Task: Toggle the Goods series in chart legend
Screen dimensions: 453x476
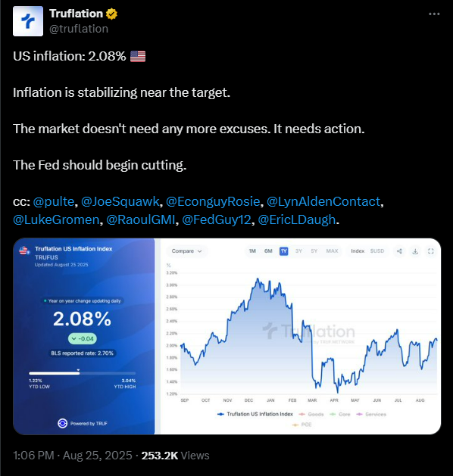Action: (312, 415)
